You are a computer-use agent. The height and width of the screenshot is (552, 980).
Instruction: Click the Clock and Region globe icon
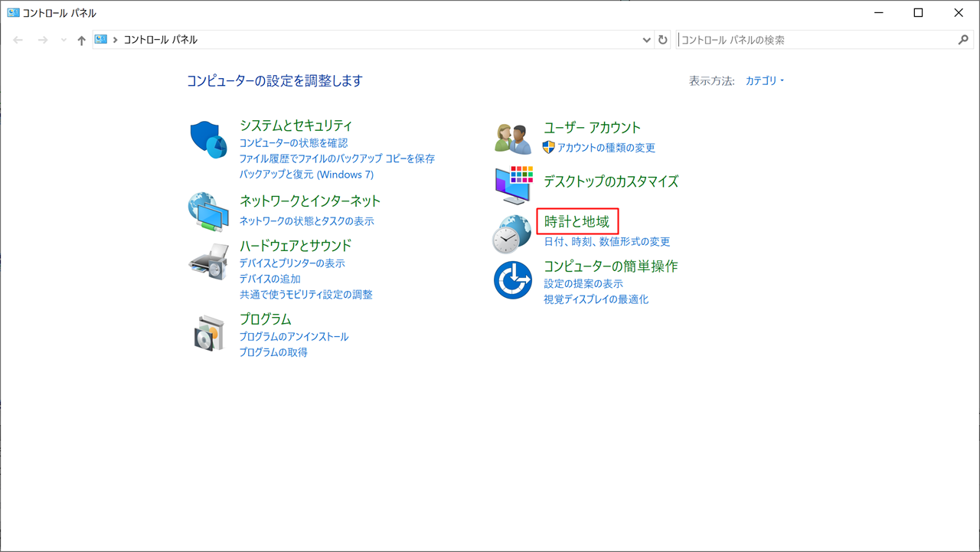pyautogui.click(x=511, y=233)
